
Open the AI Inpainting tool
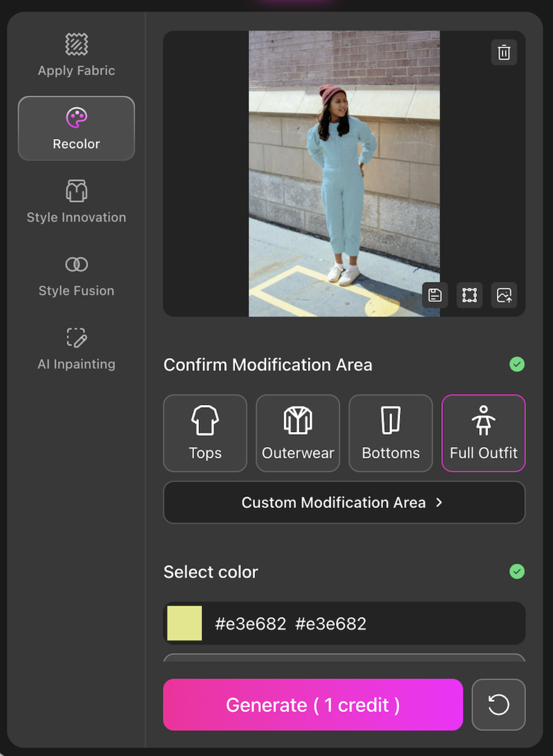point(76,348)
